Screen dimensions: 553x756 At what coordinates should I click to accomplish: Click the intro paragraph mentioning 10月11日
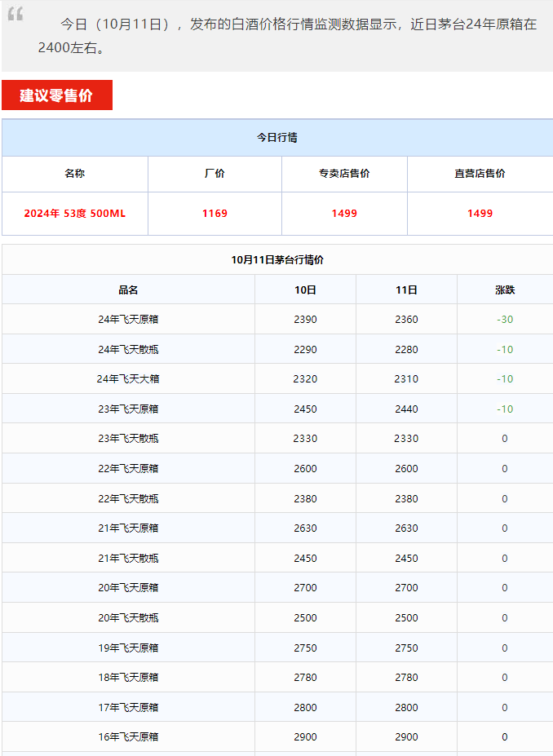[287, 36]
